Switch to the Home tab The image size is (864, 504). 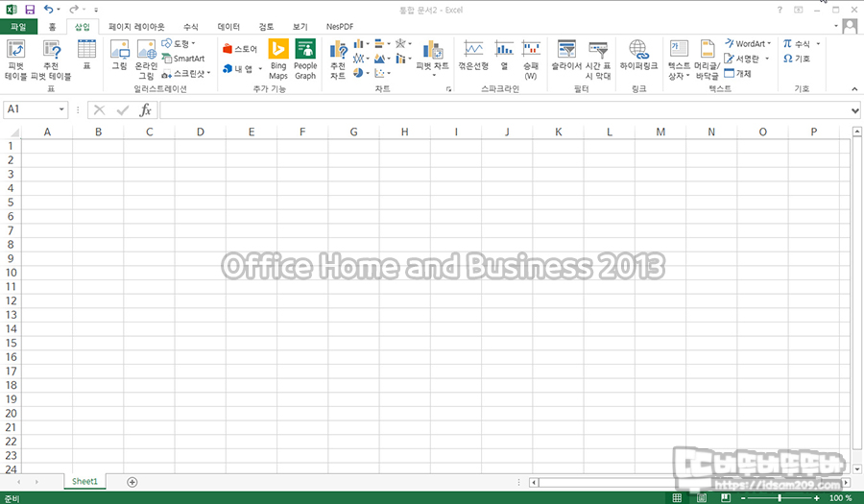53,27
